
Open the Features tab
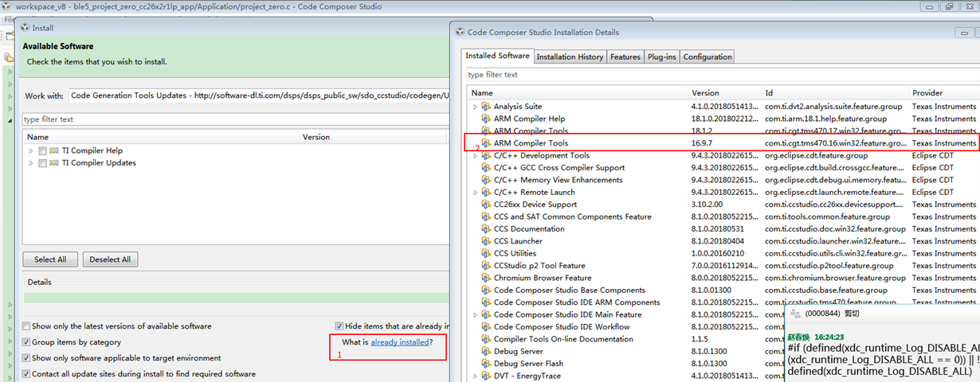click(625, 57)
